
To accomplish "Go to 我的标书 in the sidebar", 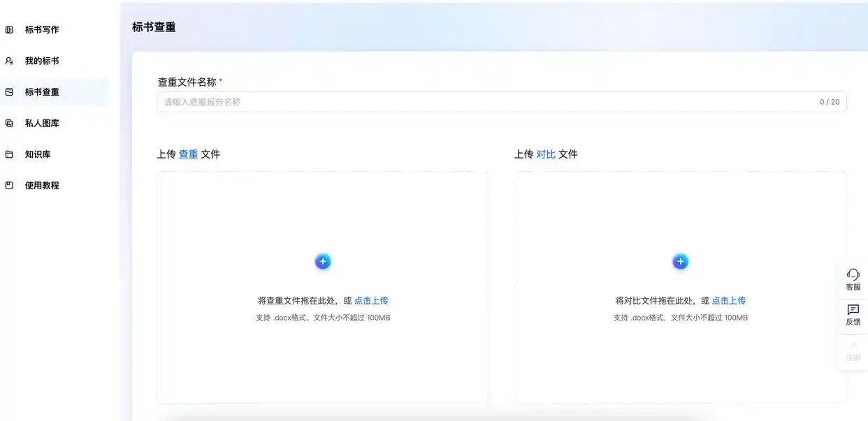I will tap(42, 61).
